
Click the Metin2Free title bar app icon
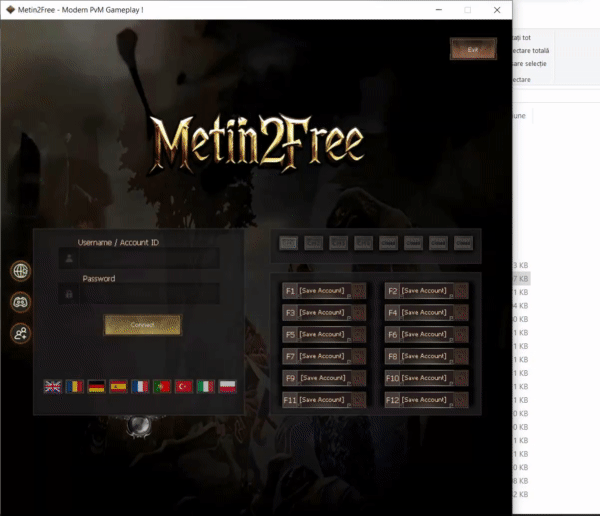10,10
